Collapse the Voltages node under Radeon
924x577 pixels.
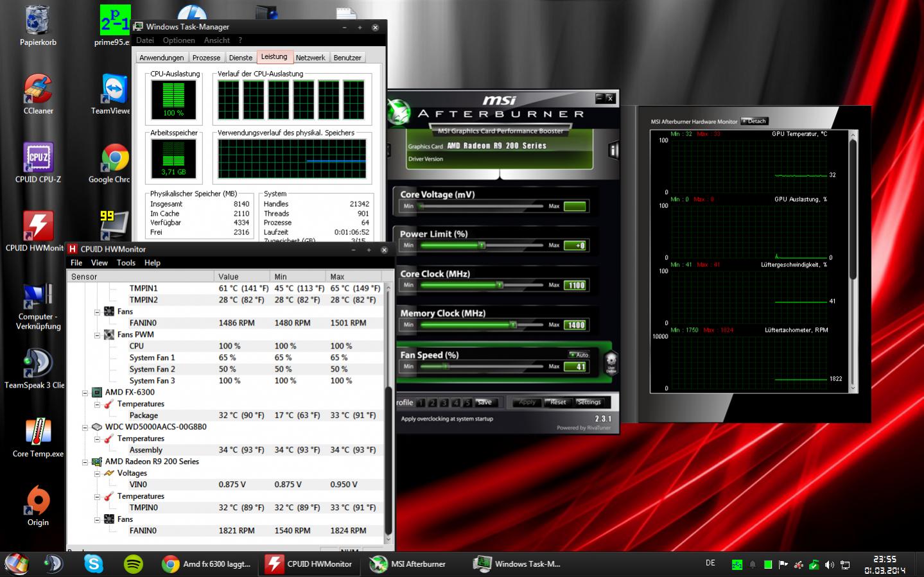[98, 474]
